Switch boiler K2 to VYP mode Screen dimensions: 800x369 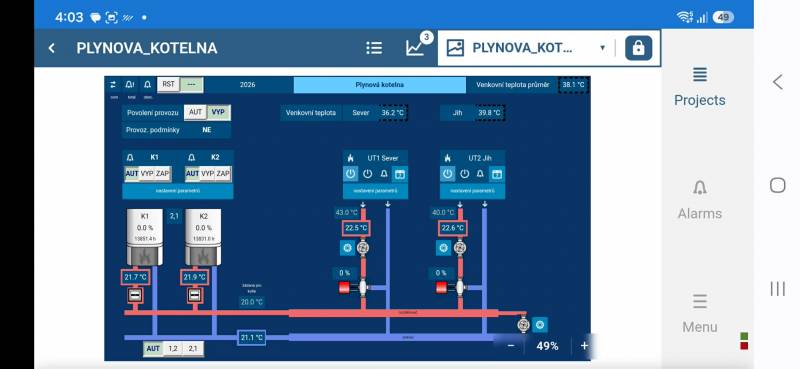pyautogui.click(x=207, y=174)
